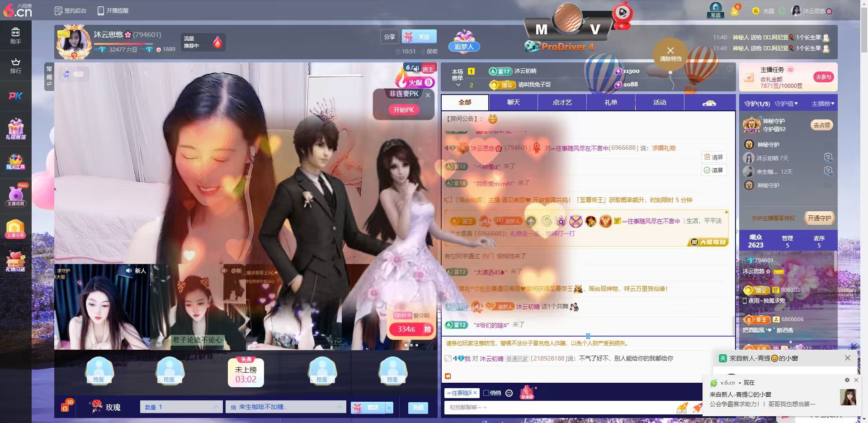Screen dimensions: 868x423
Task: Open the emoji smiley picker in chat
Action: [x=509, y=393]
